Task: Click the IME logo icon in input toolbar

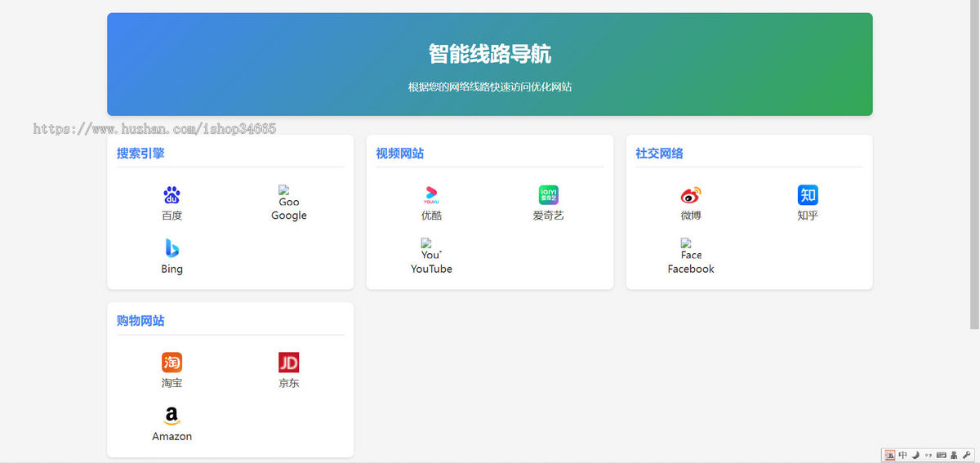Action: 890,455
